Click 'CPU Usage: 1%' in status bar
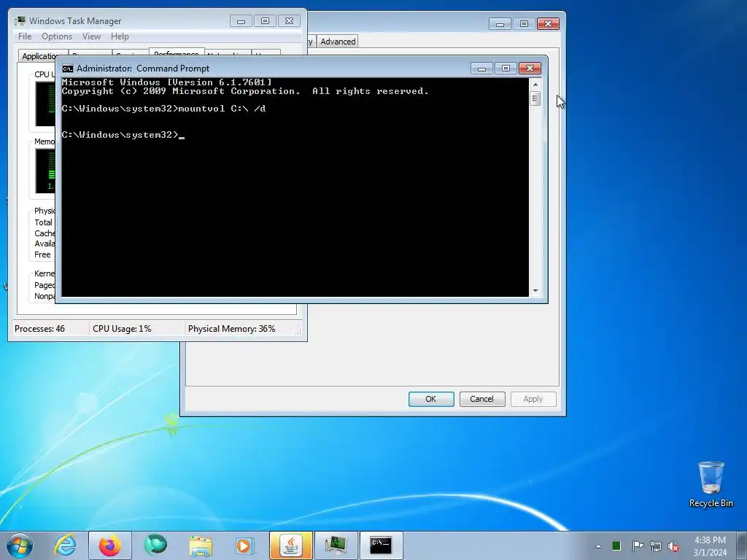747x560 pixels. pos(122,329)
